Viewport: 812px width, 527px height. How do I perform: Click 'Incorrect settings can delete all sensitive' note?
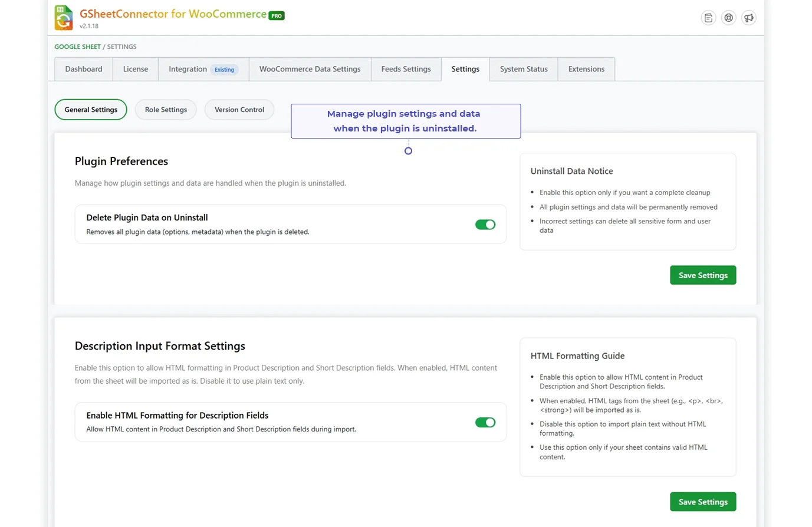pyautogui.click(x=625, y=226)
